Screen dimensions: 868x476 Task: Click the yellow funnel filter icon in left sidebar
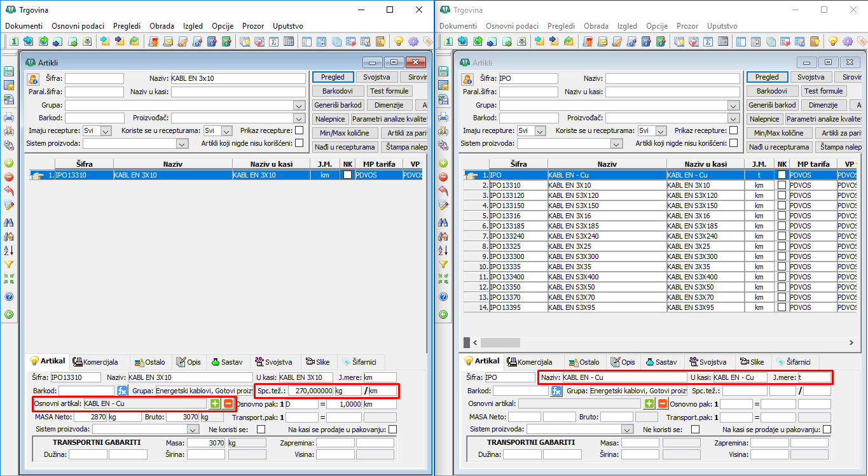(9, 264)
